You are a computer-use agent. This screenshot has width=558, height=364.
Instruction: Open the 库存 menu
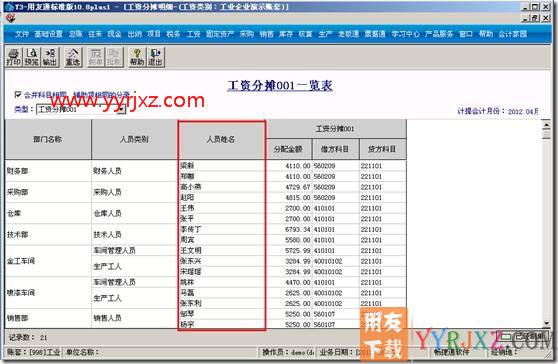(286, 34)
